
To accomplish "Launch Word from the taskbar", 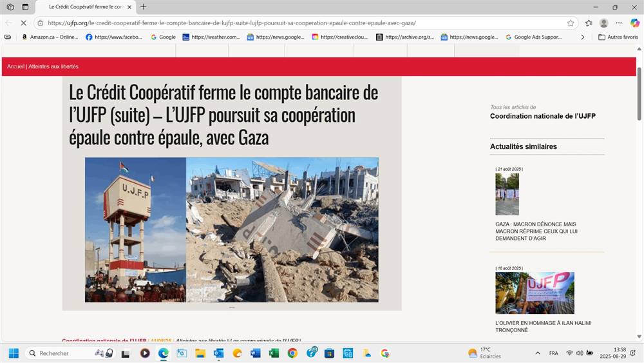I will click(x=256, y=353).
